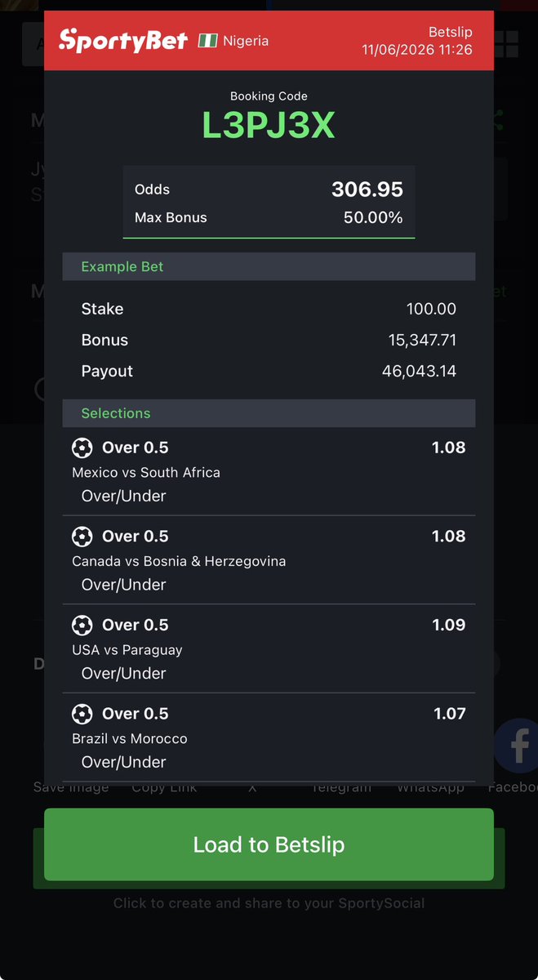Click the total odds 306.95 value
This screenshot has width=538, height=980.
[x=367, y=189]
